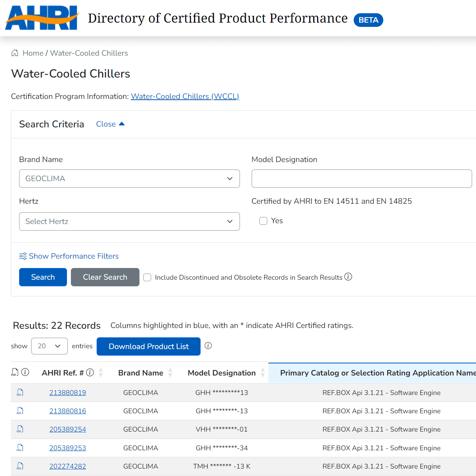476x476 pixels.
Task: Click the AHRI logo
Action: click(42, 18)
